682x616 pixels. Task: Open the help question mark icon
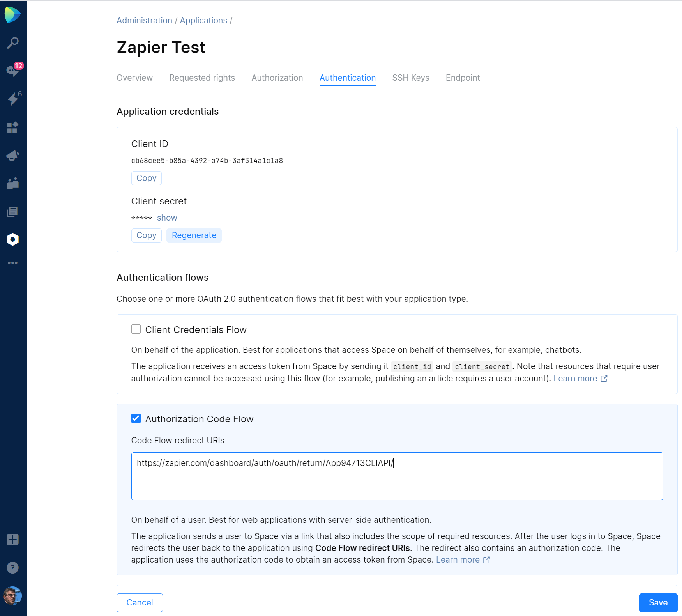[13, 568]
